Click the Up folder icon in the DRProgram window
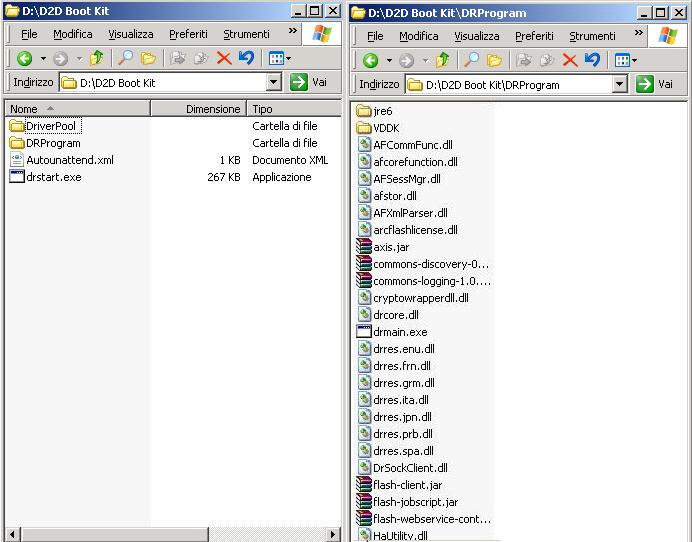 [x=442, y=60]
